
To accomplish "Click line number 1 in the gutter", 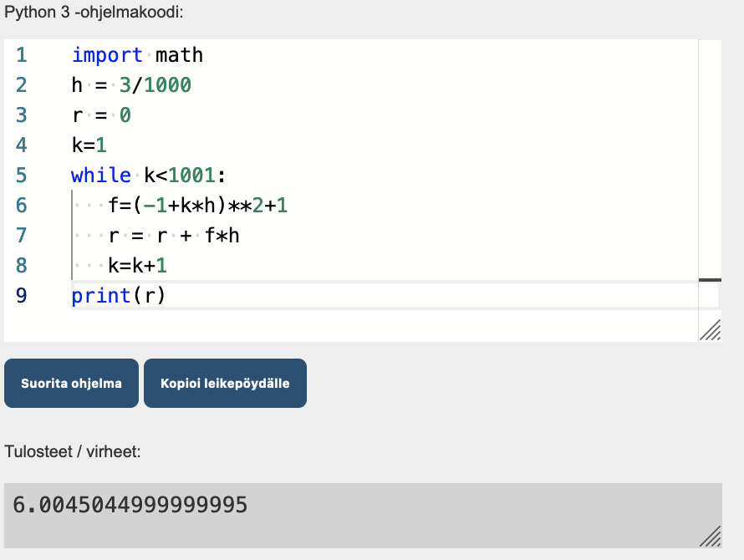I will pyautogui.click(x=21, y=55).
